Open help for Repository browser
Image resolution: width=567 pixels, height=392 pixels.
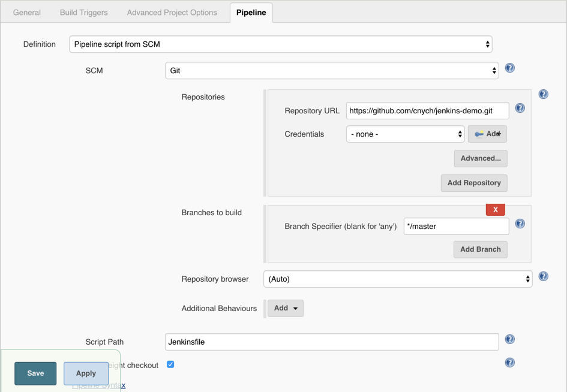coord(544,276)
